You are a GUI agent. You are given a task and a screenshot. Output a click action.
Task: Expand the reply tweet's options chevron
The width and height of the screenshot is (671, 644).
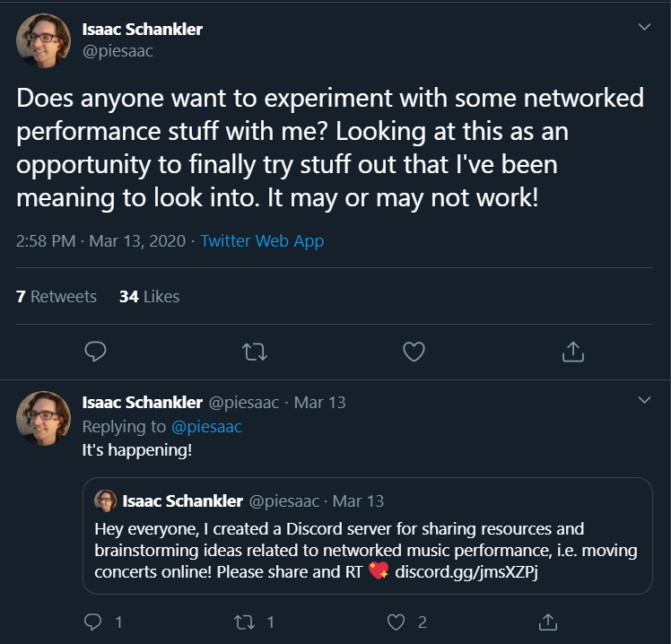643,399
